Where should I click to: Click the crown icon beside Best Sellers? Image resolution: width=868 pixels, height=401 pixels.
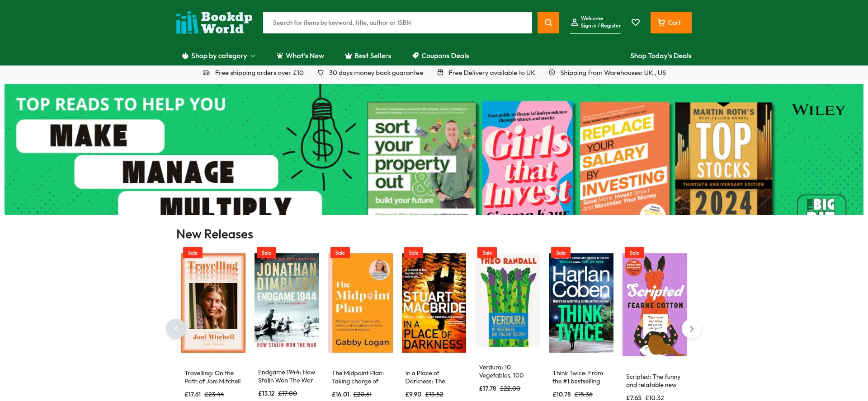point(348,56)
